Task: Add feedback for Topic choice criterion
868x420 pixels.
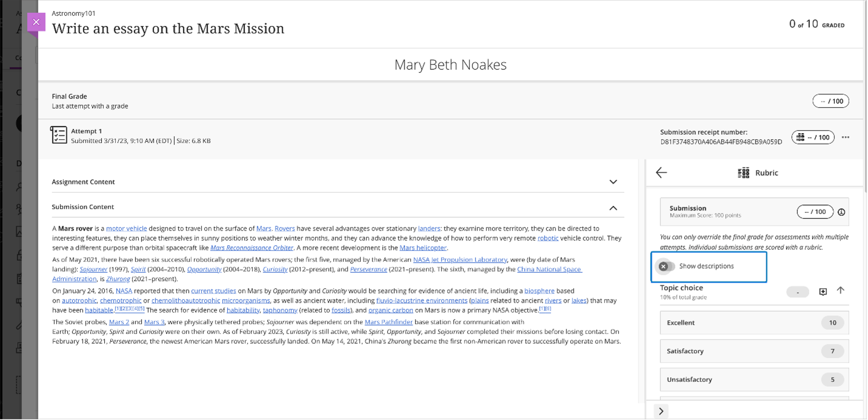Action: [x=823, y=292]
